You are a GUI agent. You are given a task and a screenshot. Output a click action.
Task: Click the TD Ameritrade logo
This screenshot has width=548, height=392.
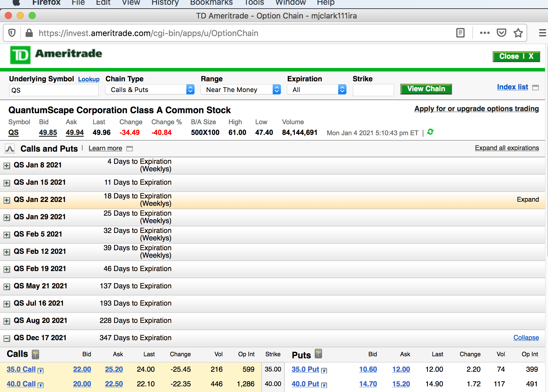tap(56, 55)
